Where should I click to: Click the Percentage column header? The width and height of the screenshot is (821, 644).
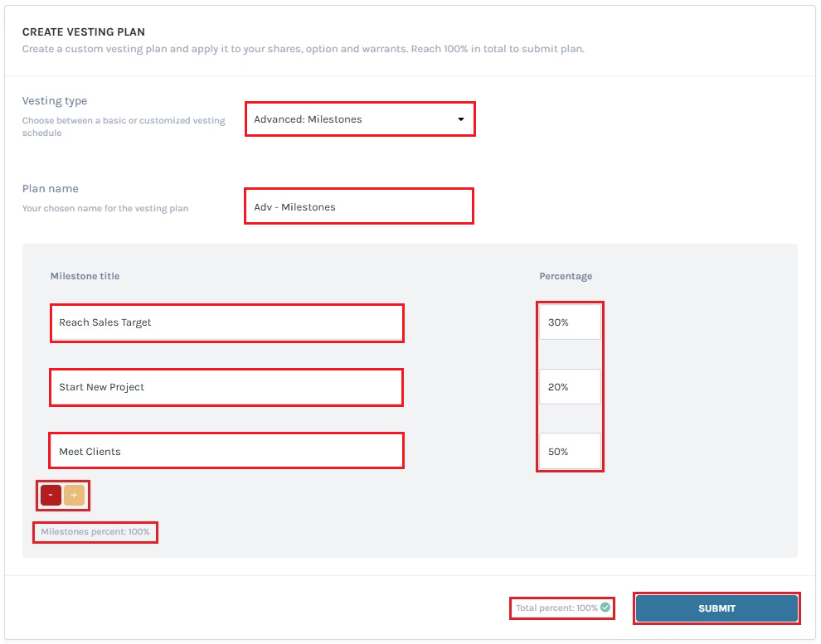[x=566, y=276]
